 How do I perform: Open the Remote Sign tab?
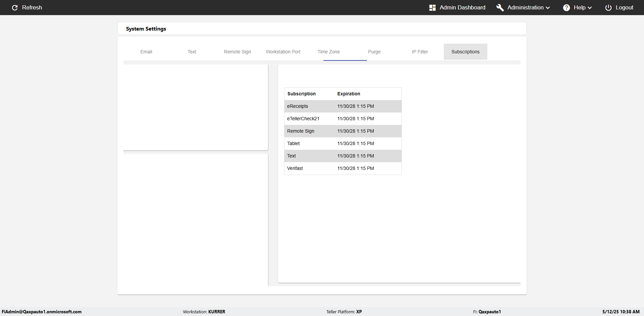click(237, 52)
